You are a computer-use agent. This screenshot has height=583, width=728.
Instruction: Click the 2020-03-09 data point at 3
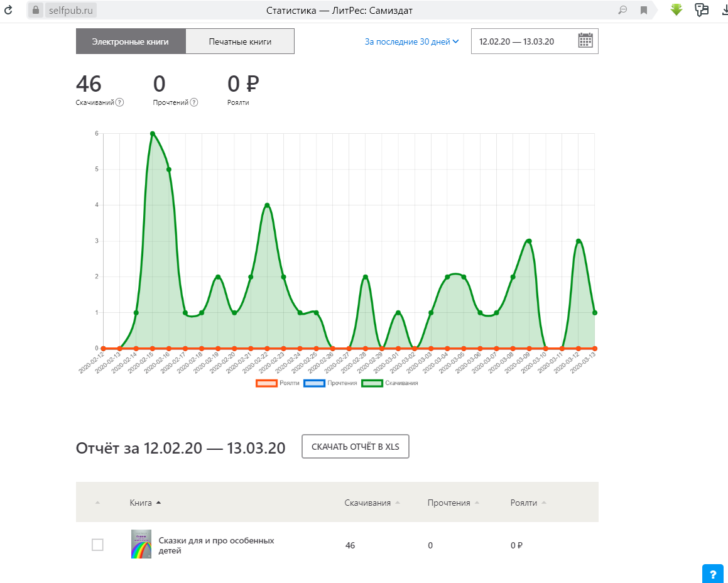(x=529, y=241)
